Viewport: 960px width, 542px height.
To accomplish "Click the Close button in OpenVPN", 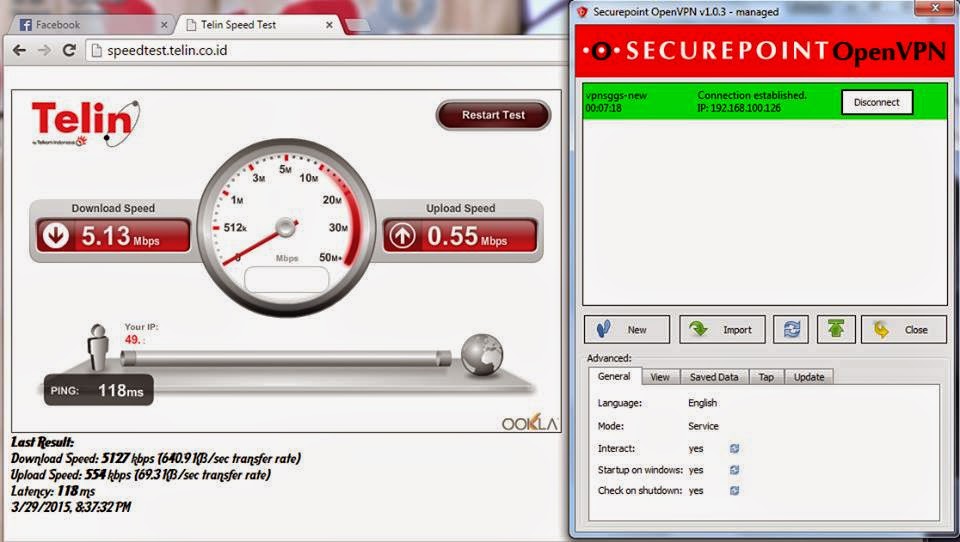I will tap(904, 329).
